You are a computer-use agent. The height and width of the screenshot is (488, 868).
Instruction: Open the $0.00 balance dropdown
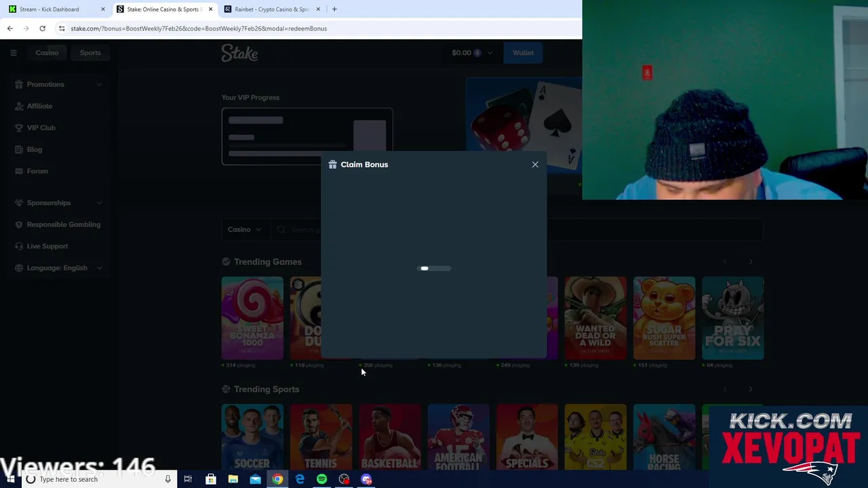(472, 53)
